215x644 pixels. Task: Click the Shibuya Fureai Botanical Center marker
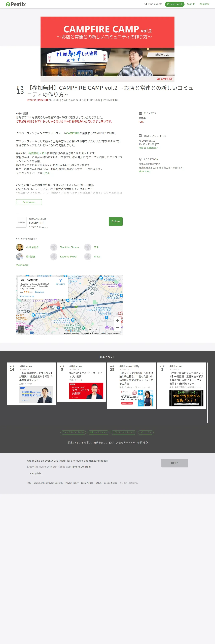point(83,328)
